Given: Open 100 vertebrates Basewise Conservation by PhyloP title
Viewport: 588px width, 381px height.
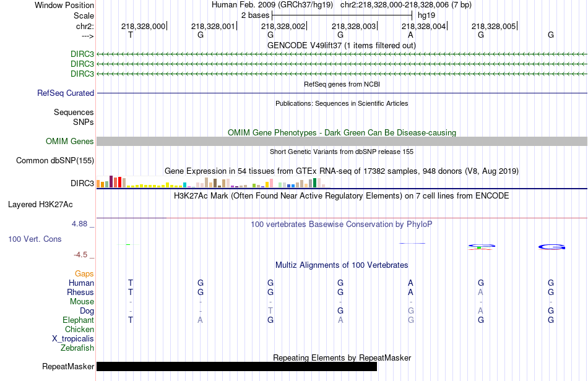Looking at the screenshot, I should coord(342,225).
